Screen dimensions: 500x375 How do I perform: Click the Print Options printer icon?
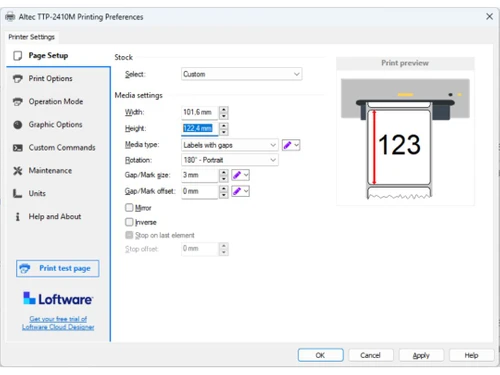coord(18,79)
